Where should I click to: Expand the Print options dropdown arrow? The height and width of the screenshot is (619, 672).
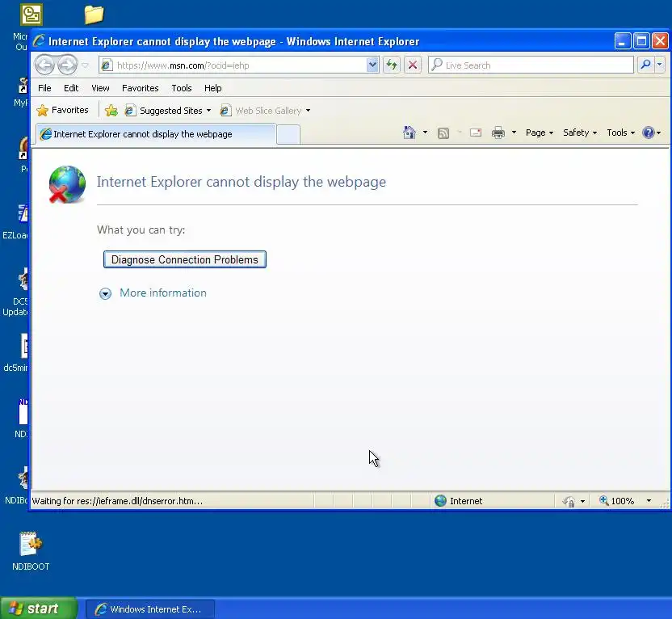514,133
